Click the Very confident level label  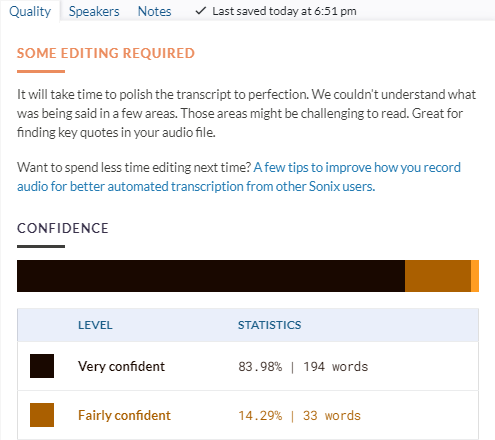121,366
